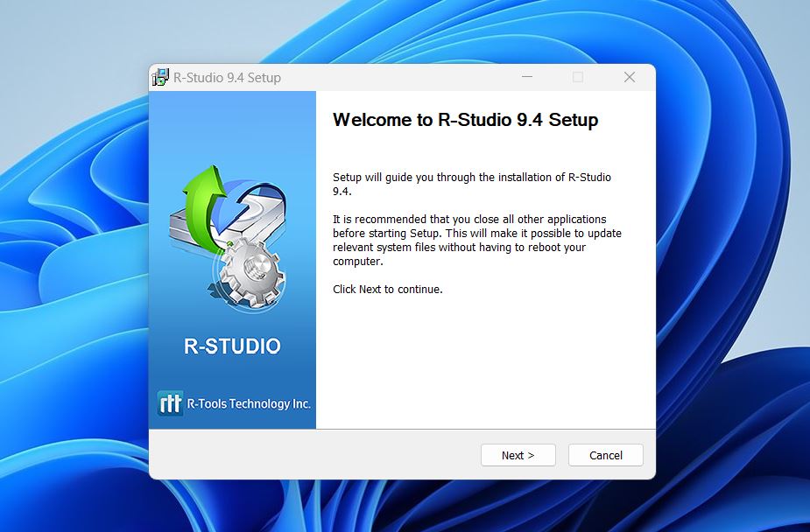The height and width of the screenshot is (532, 810).
Task: Select the R-Studio 9.4 Setup title bar text
Action: pos(229,77)
